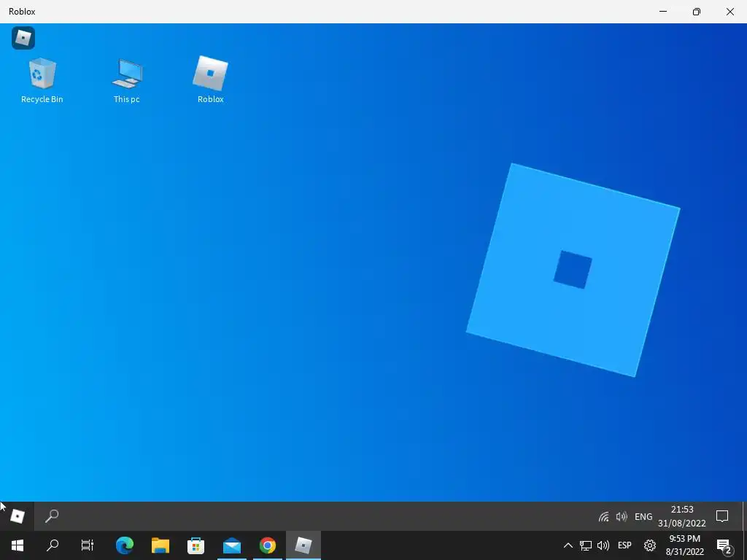Click the inner taskbar search magnifier
This screenshot has width=747, height=560.
[52, 516]
